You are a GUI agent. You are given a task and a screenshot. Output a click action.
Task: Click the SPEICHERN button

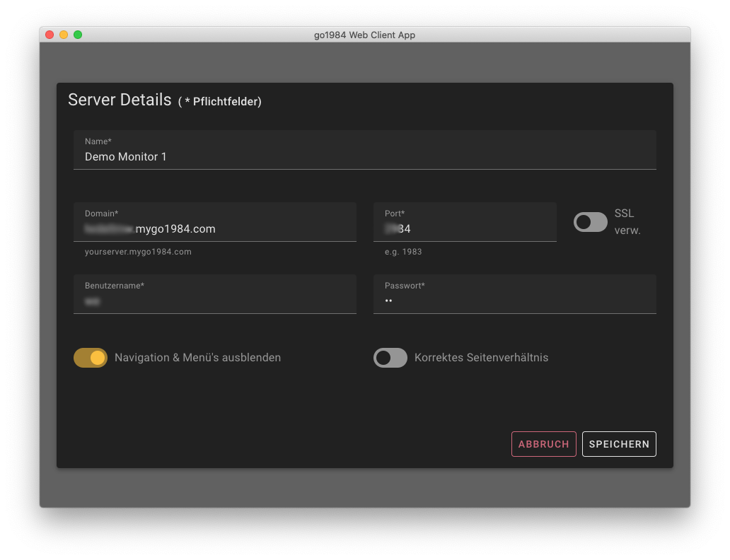coord(619,444)
